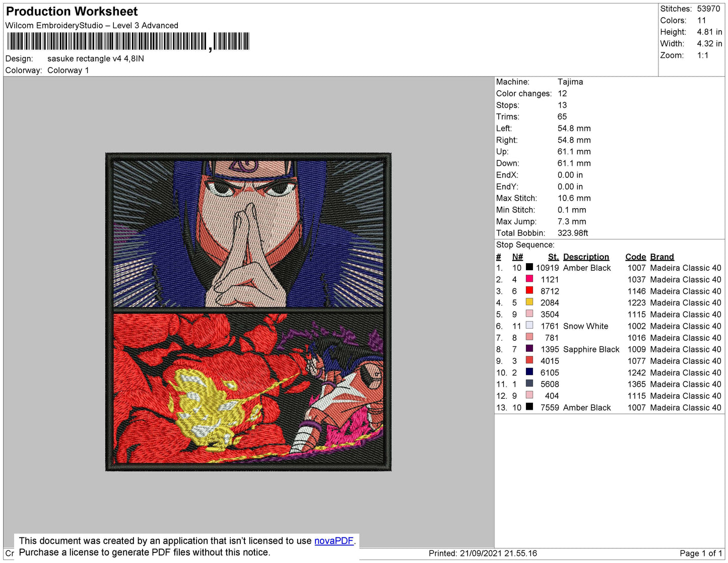Image resolution: width=728 pixels, height=563 pixels.
Task: Click the Purchase a license notice text
Action: point(145,552)
